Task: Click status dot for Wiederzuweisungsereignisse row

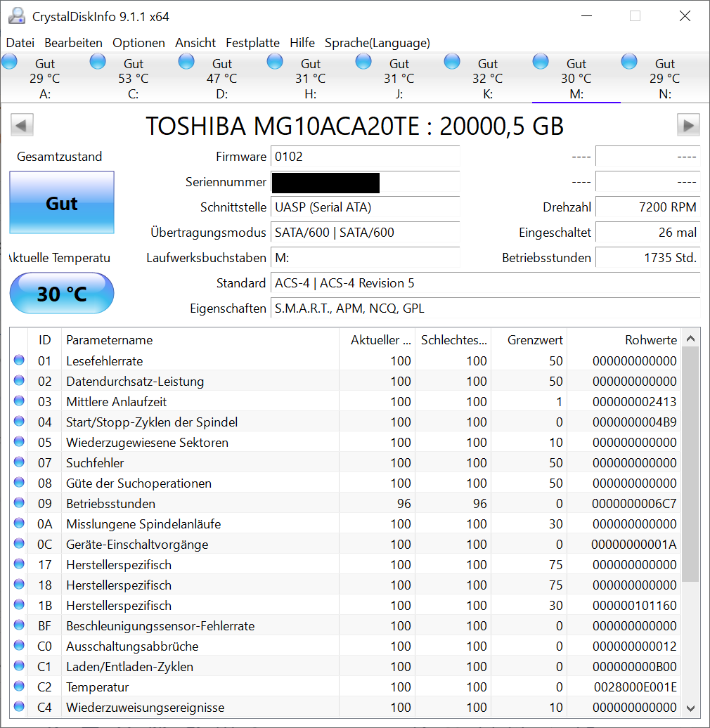Action: tap(19, 707)
